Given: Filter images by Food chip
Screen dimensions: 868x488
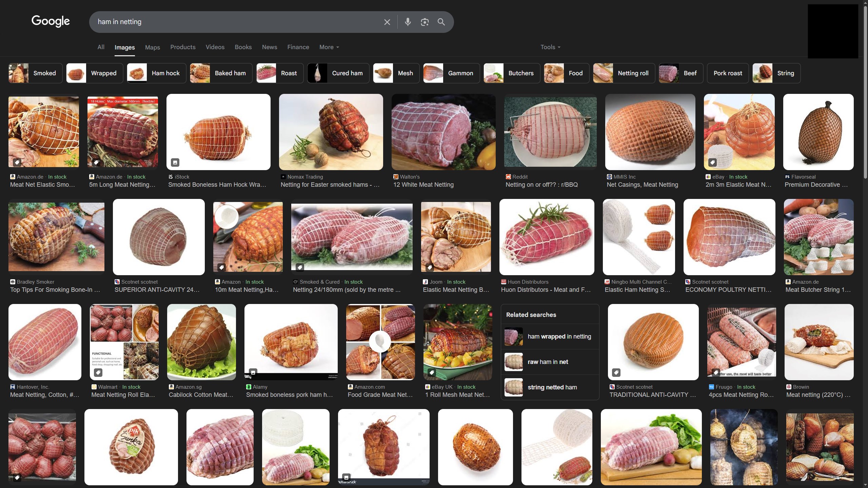Looking at the screenshot, I should pyautogui.click(x=566, y=73).
